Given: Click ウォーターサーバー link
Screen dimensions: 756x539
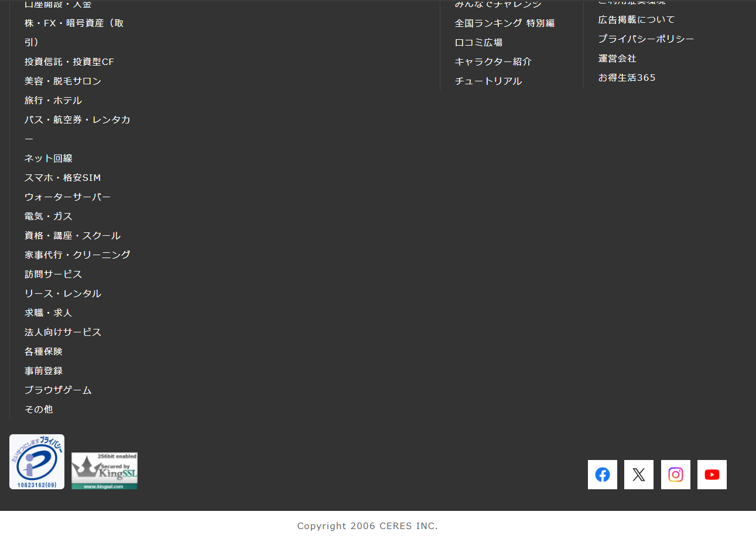Looking at the screenshot, I should (x=67, y=197).
